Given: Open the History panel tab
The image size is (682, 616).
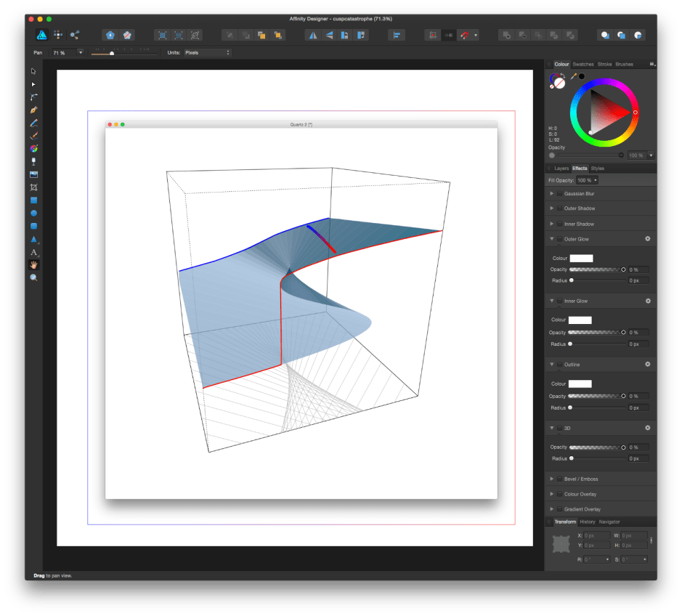Looking at the screenshot, I should click(588, 522).
